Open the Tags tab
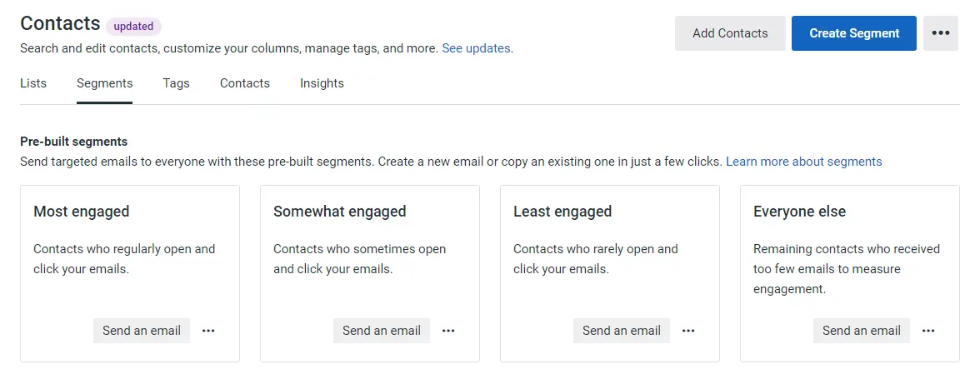Image resolution: width=980 pixels, height=374 pixels. pyautogui.click(x=177, y=83)
